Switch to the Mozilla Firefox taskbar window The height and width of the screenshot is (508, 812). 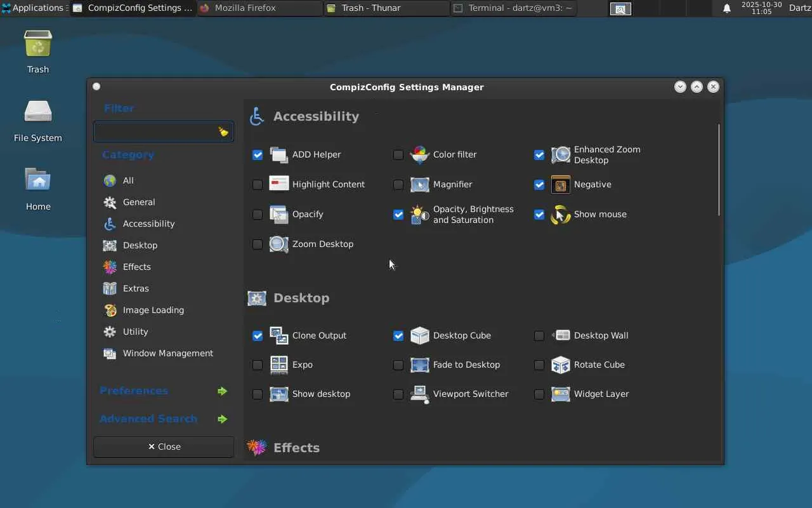click(x=260, y=8)
